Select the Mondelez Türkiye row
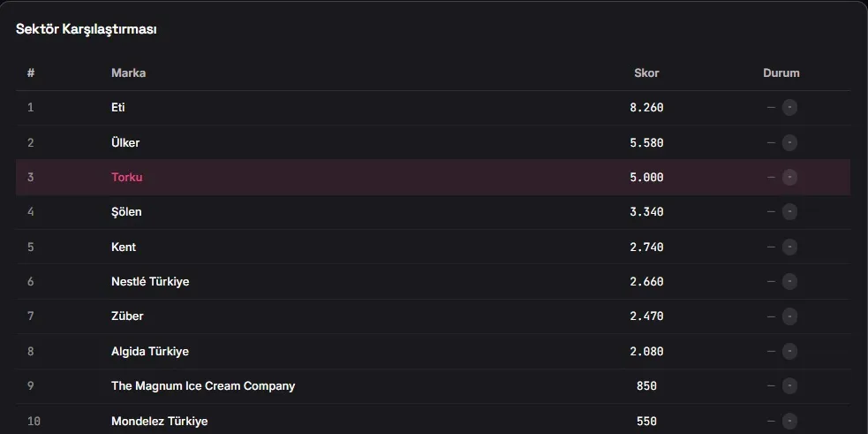868x434 pixels. click(x=433, y=421)
